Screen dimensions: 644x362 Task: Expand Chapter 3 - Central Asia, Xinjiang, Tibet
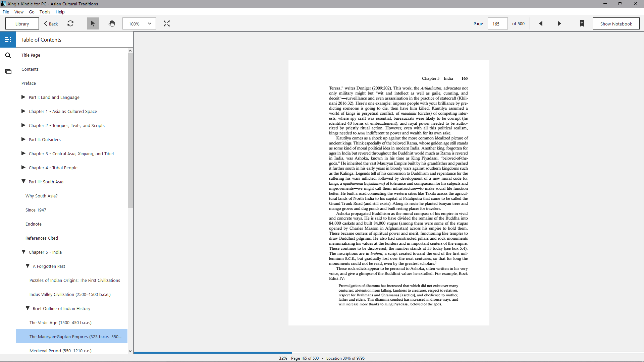click(x=23, y=154)
